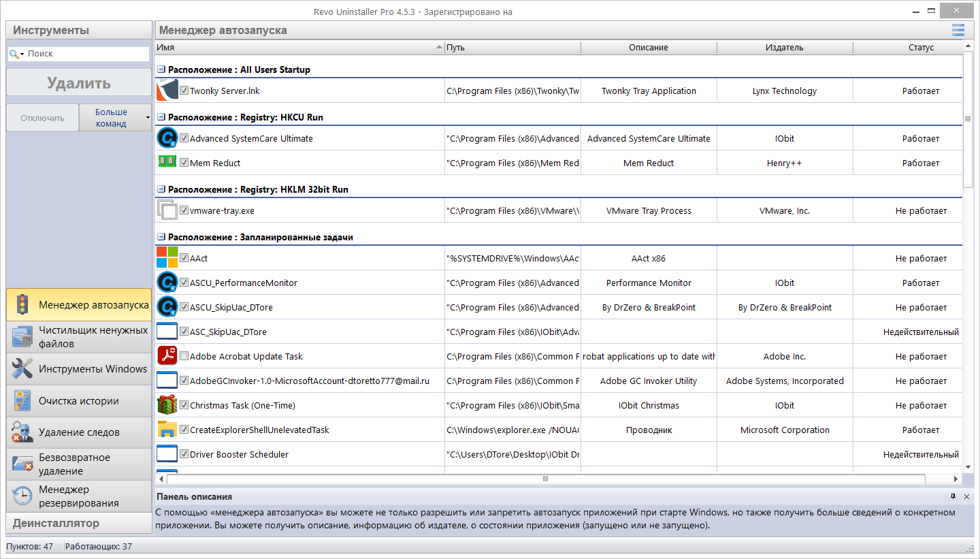
Task: Open the Инструменты section header
Action: click(79, 30)
